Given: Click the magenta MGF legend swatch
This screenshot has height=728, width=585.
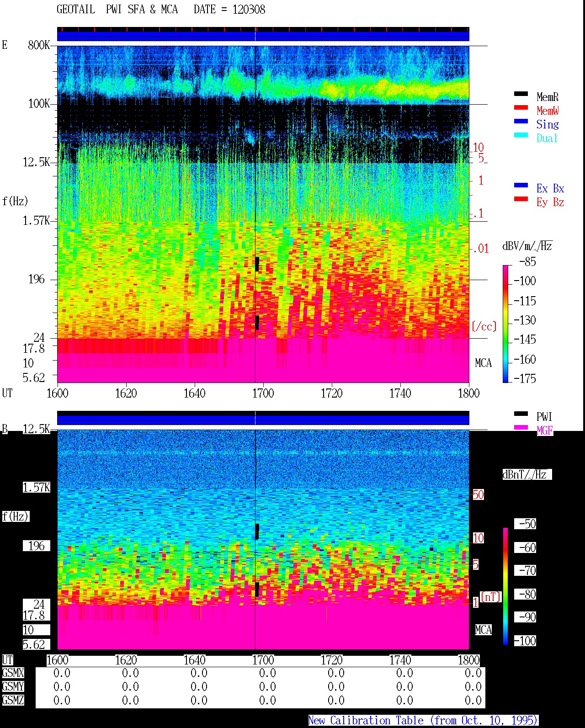Looking at the screenshot, I should (x=521, y=428).
